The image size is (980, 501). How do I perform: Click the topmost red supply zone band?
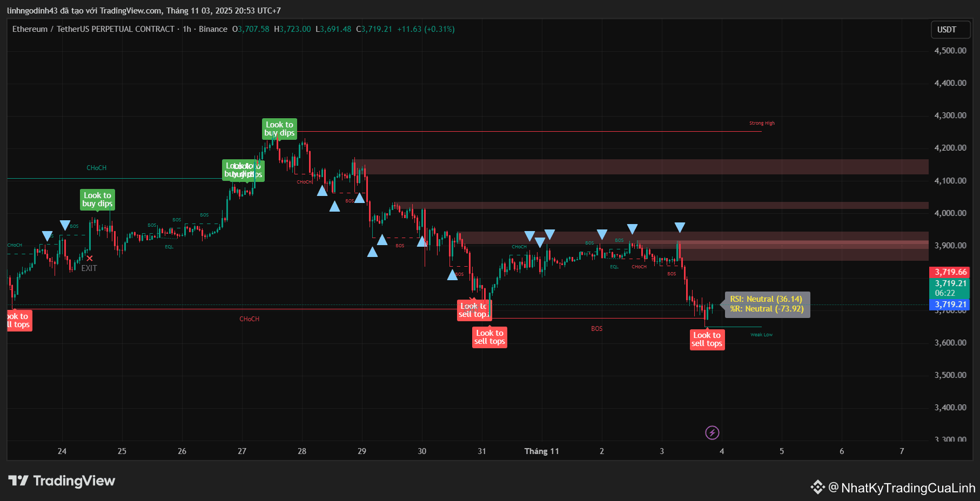[641, 167]
